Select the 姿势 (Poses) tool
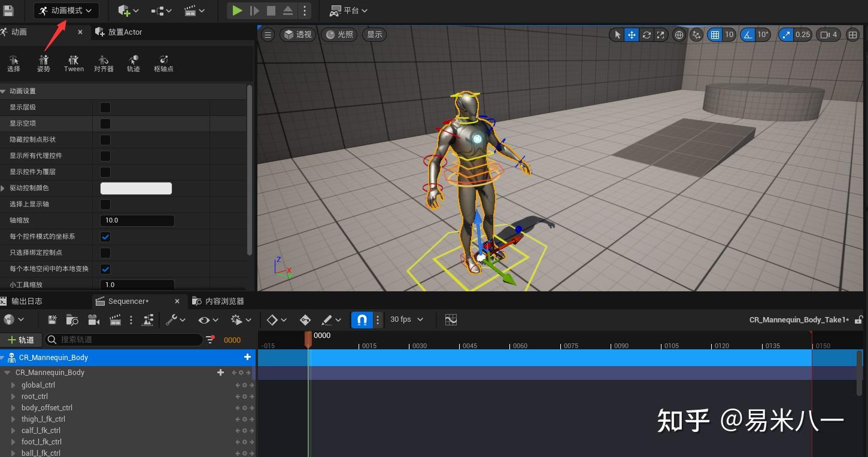The width and height of the screenshot is (868, 457). tap(44, 63)
